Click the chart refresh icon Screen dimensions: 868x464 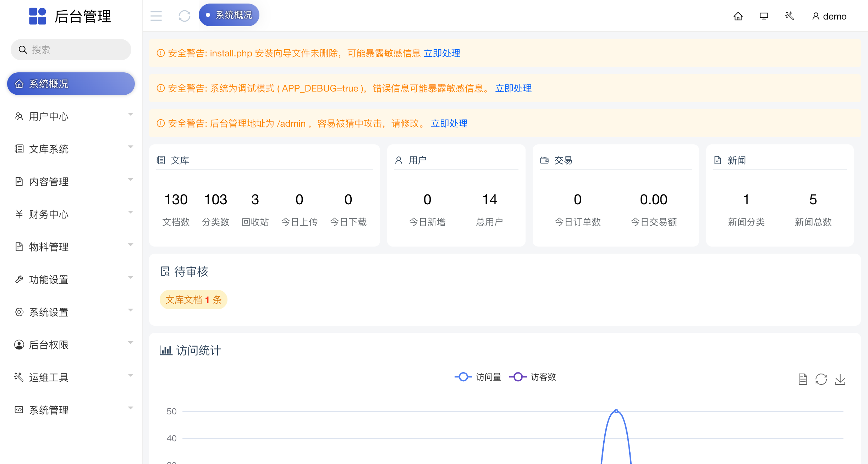[x=821, y=379]
